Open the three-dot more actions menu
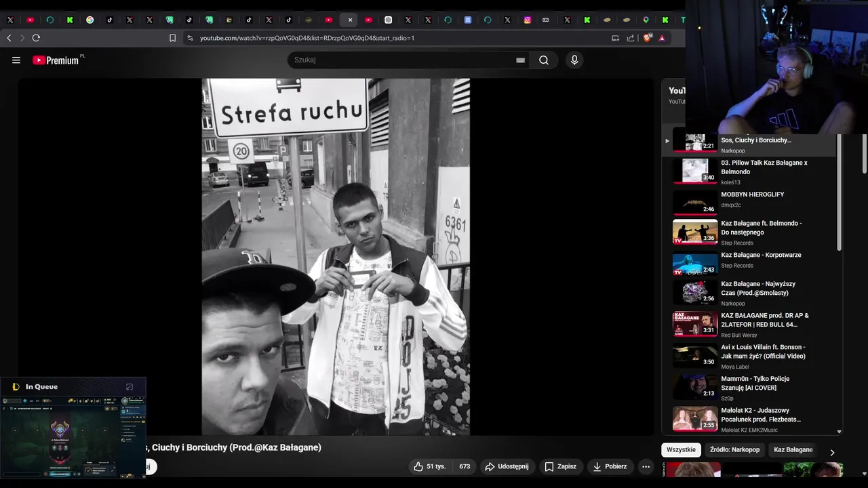This screenshot has width=868, height=488. tap(646, 466)
